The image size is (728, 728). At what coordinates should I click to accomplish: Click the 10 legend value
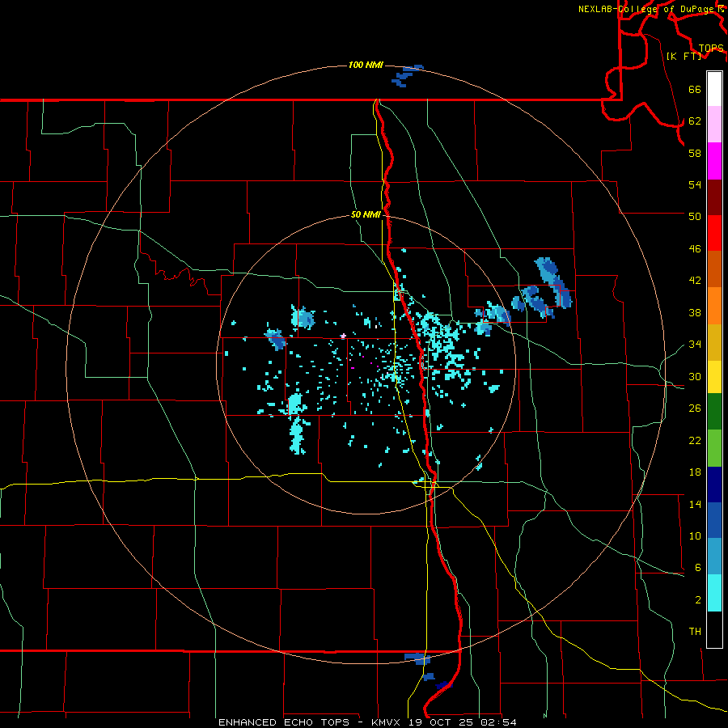point(695,535)
